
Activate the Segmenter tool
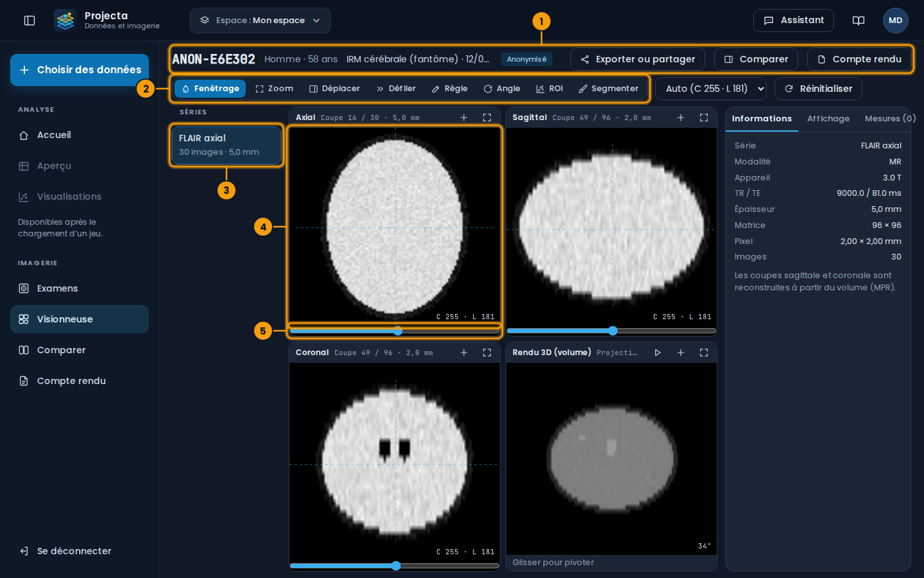point(608,89)
